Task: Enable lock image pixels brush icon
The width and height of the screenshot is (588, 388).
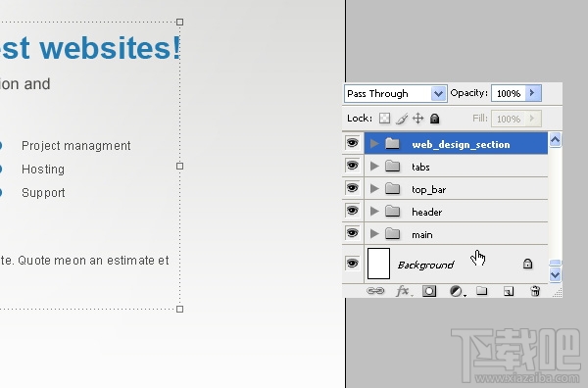Action: point(402,119)
